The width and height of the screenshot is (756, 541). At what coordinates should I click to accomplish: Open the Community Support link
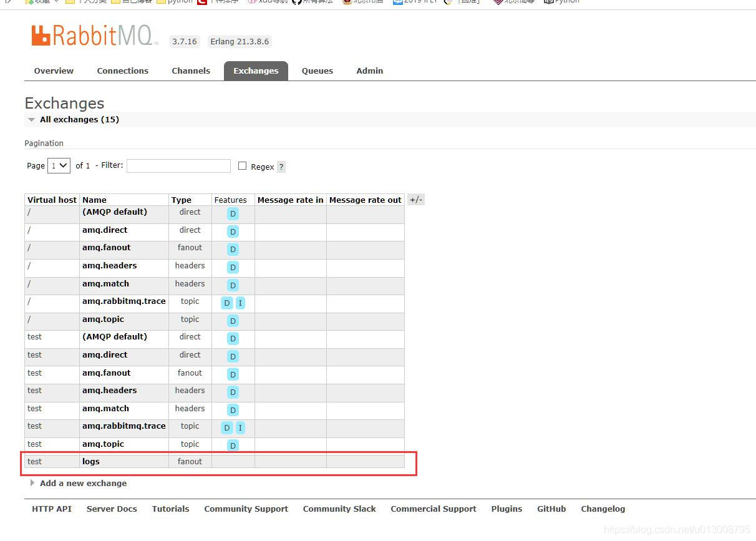(246, 509)
